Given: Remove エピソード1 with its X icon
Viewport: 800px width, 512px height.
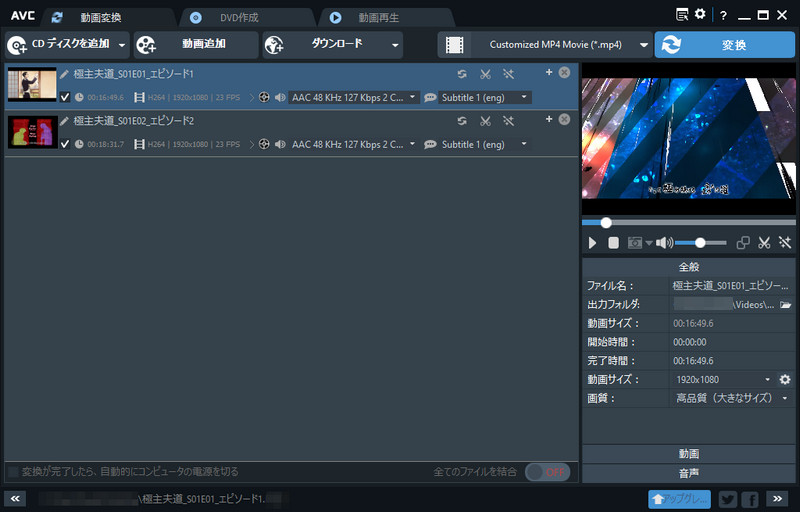Looking at the screenshot, I should (564, 72).
